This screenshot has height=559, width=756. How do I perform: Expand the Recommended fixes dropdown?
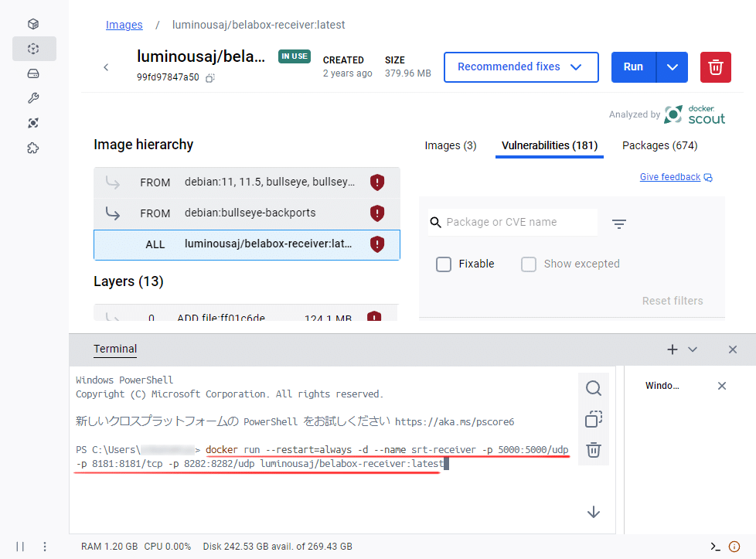[x=521, y=67]
